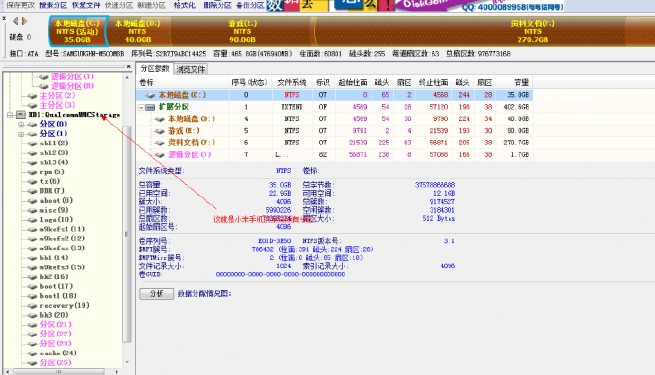
Task: Click the 分析 button
Action: [x=156, y=294]
